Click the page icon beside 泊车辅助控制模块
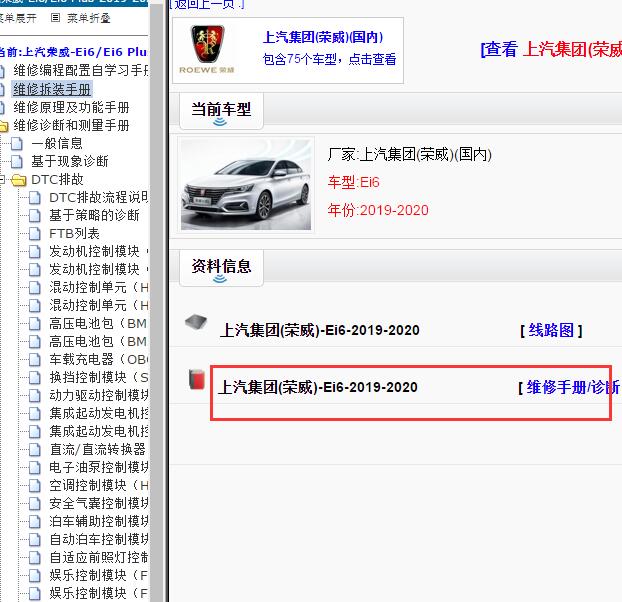The image size is (622, 602). pyautogui.click(x=35, y=521)
